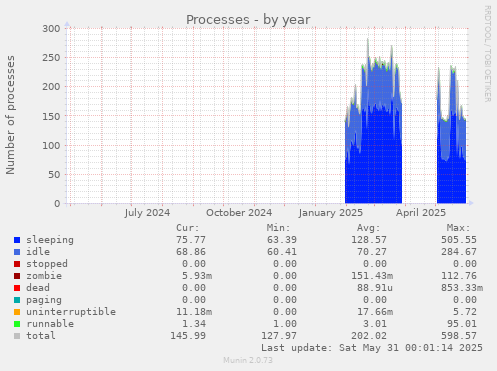Click the 'zombie' legend label
This screenshot has height=371, width=497.
click(x=44, y=276)
